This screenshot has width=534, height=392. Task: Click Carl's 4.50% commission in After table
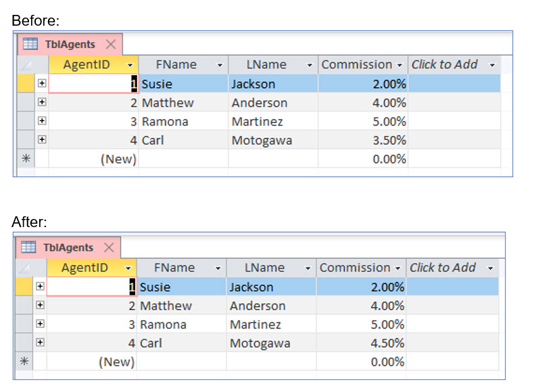(x=361, y=343)
